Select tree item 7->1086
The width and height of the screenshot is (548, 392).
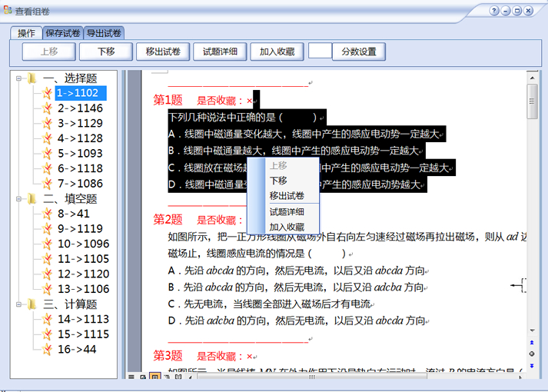point(80,183)
